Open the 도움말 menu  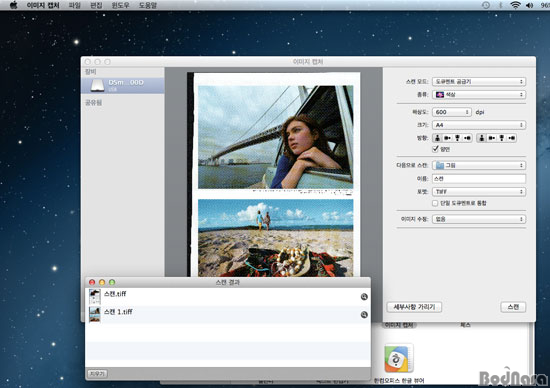point(148,5)
